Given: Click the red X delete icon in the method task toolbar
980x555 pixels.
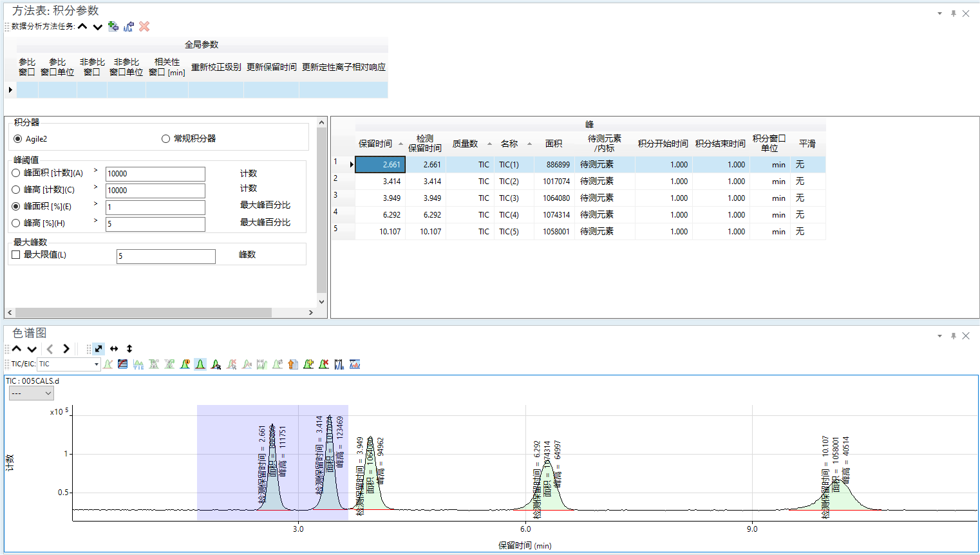Looking at the screenshot, I should [x=144, y=26].
